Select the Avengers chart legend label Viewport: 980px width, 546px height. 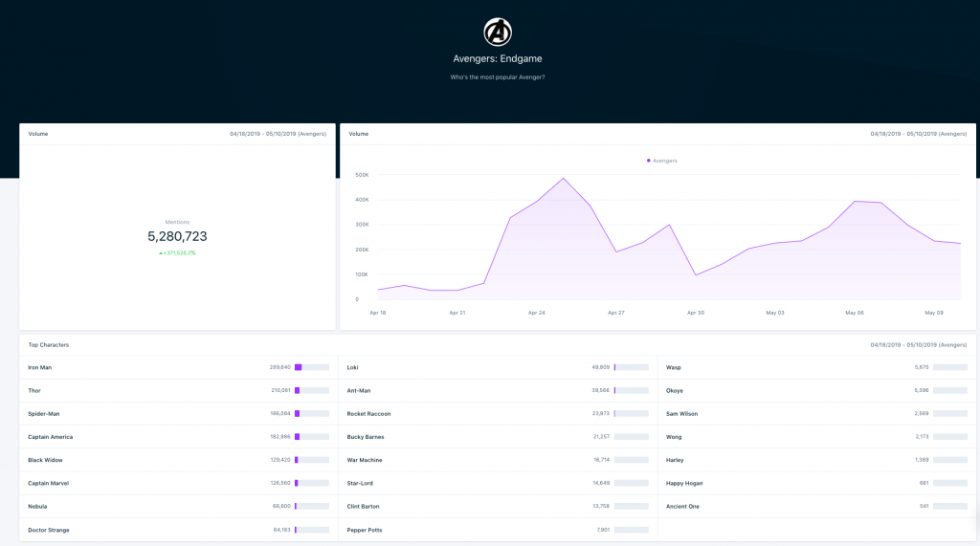[665, 161]
